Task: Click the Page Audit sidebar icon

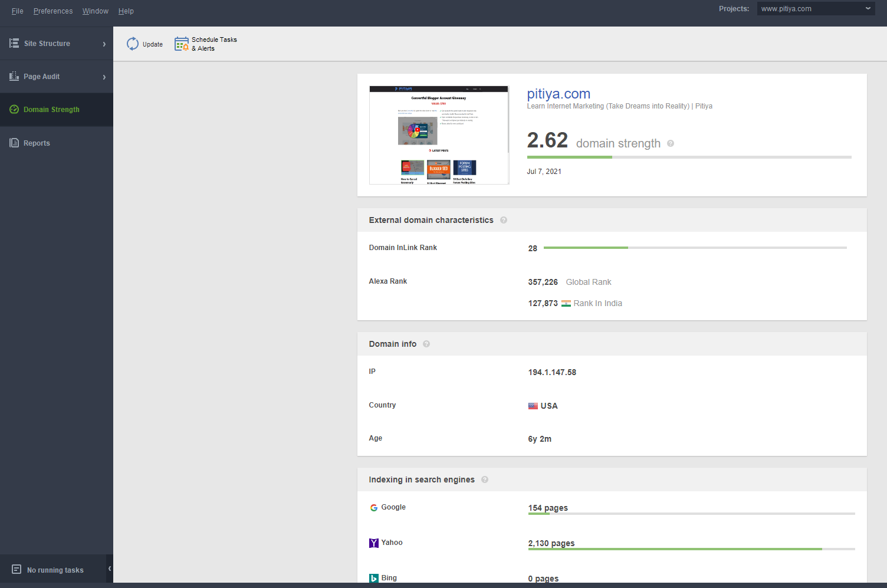Action: coord(14,76)
